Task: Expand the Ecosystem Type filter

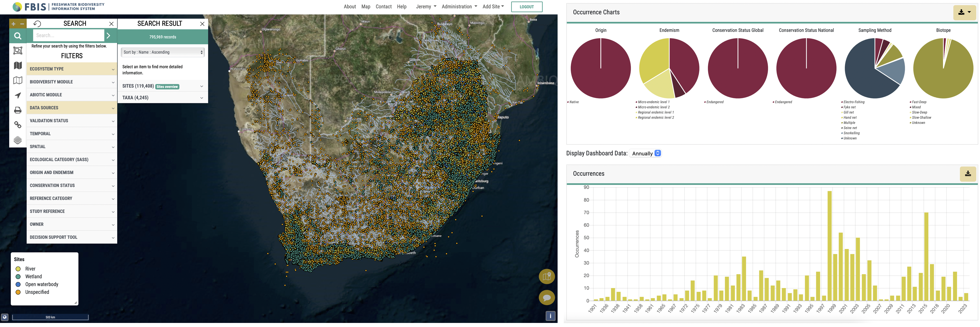Action: (71, 69)
